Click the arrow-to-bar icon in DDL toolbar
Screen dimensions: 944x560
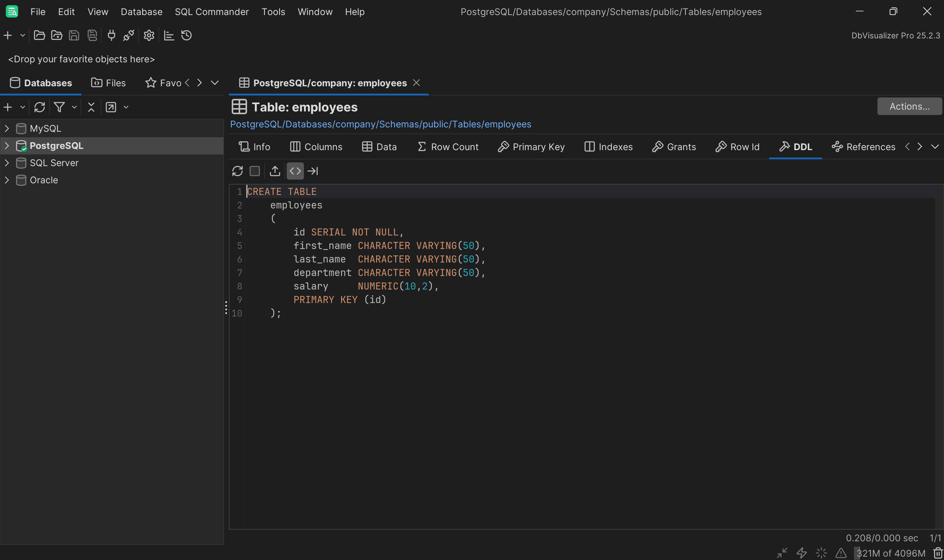tap(313, 171)
